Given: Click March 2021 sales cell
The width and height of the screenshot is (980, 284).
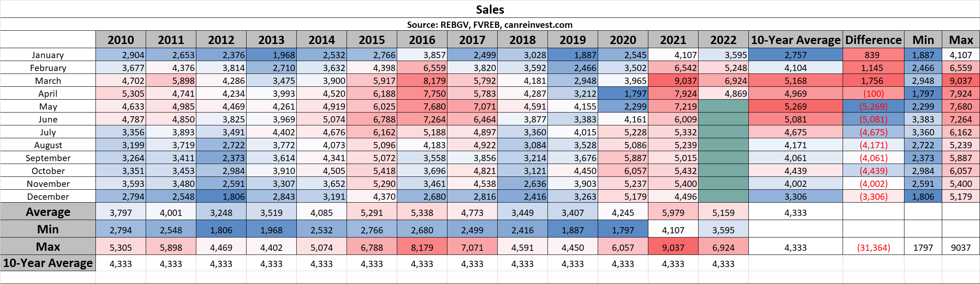Looking at the screenshot, I should click(673, 81).
